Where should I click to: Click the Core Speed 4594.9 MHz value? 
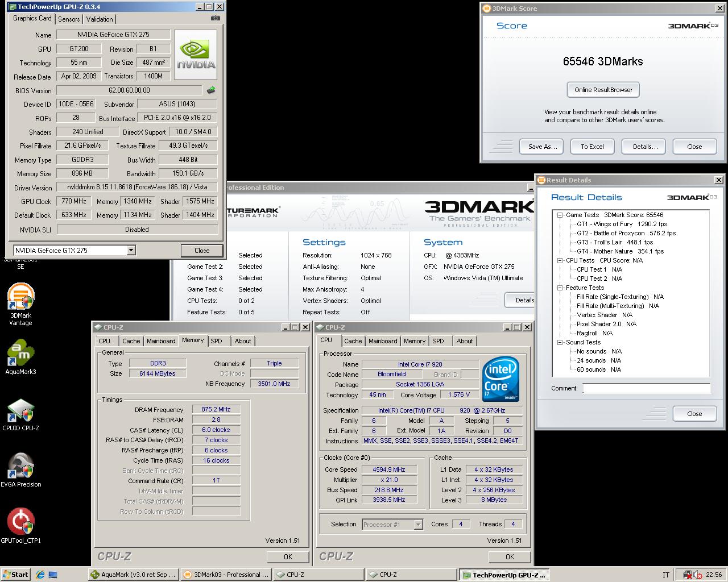click(389, 469)
